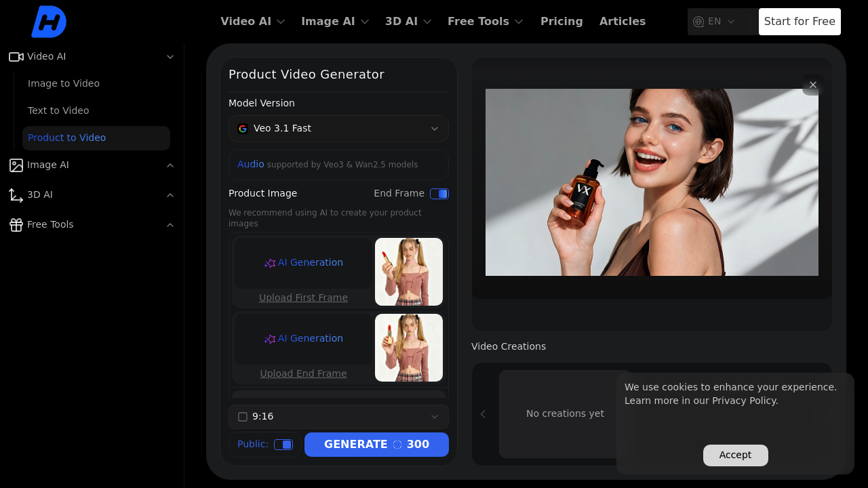
Task: Click the Image AI picture icon in sidebar
Action: (x=15, y=165)
